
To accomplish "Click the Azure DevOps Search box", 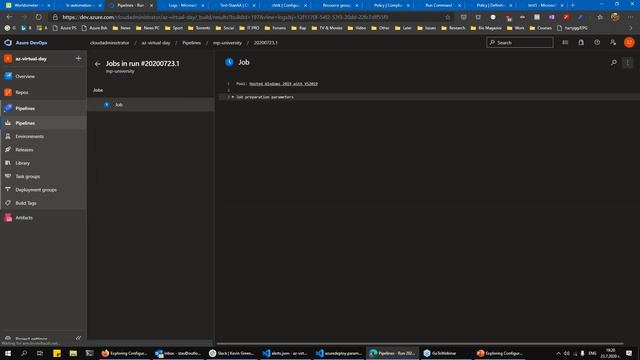I will 520,42.
